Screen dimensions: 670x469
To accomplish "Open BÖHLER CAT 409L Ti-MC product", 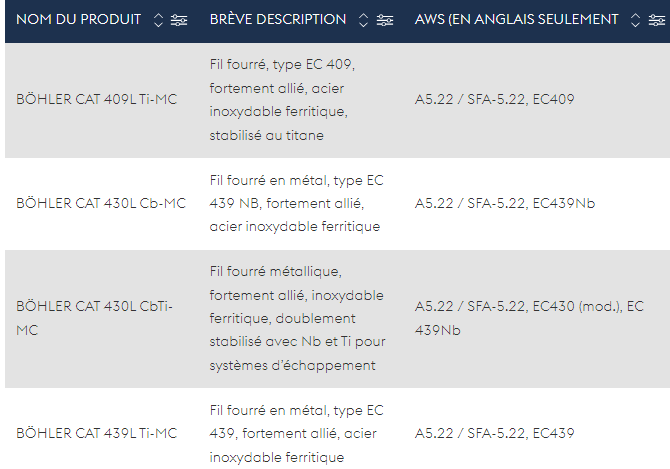I will point(97,100).
